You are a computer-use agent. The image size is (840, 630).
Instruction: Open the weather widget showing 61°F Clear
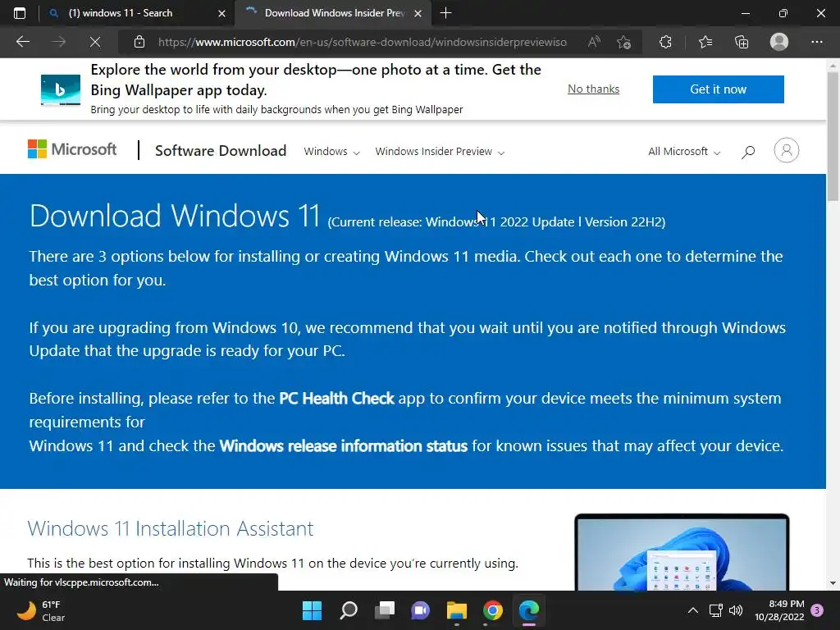coord(41,610)
